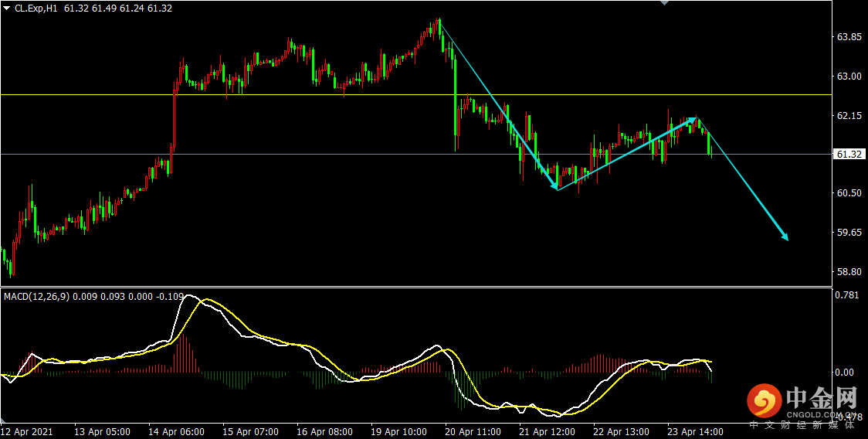The image size is (868, 439).
Task: Click the 13 Apr 05:00 time label
Action: [103, 431]
